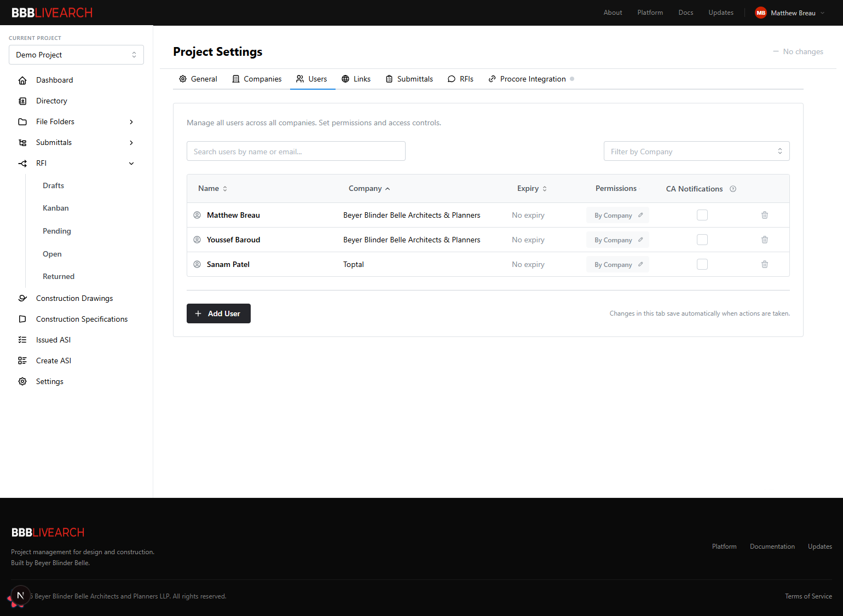The height and width of the screenshot is (616, 843).
Task: Delete user Matthew Breau via trash icon
Action: [765, 215]
